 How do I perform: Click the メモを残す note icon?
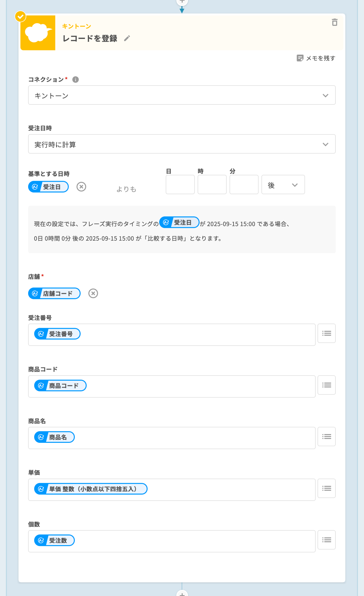[300, 58]
